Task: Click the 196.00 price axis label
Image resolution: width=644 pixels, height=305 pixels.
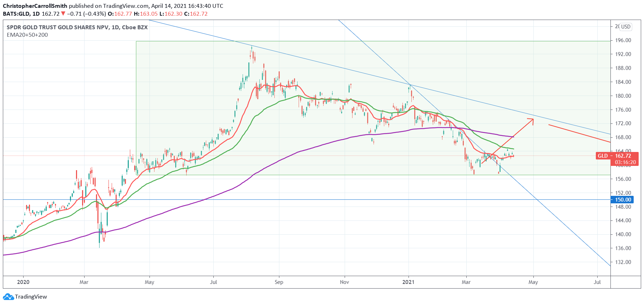Action: (623, 40)
